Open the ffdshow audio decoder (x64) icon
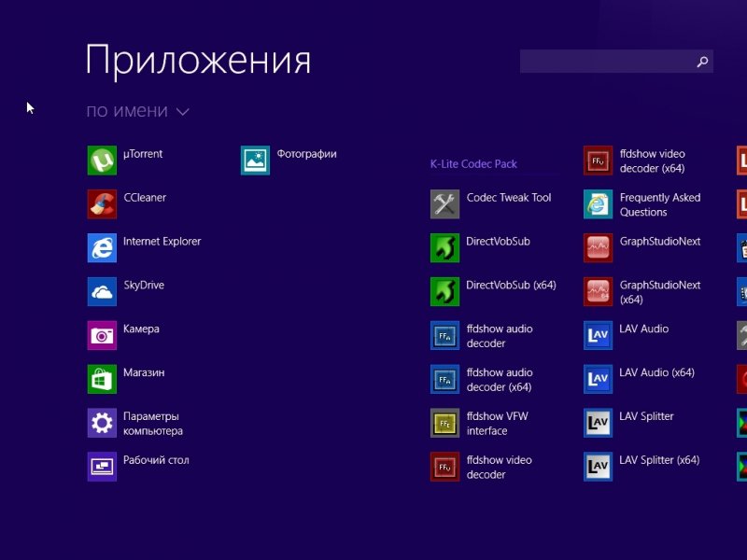This screenshot has width=747, height=560. click(x=445, y=379)
